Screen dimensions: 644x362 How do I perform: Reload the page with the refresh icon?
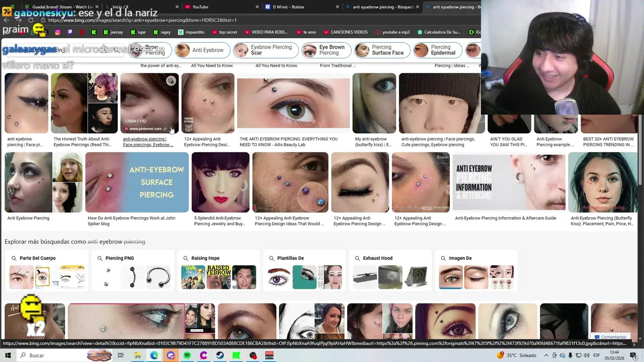(x=31, y=20)
